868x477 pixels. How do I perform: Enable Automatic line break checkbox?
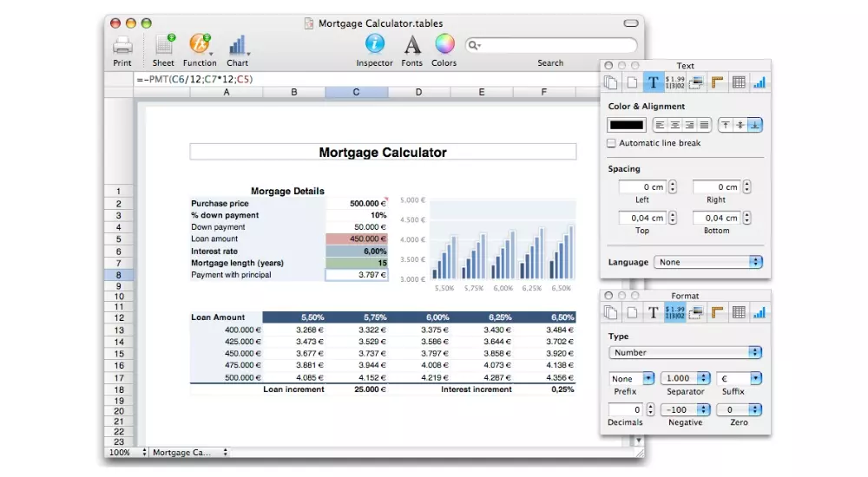(612, 143)
